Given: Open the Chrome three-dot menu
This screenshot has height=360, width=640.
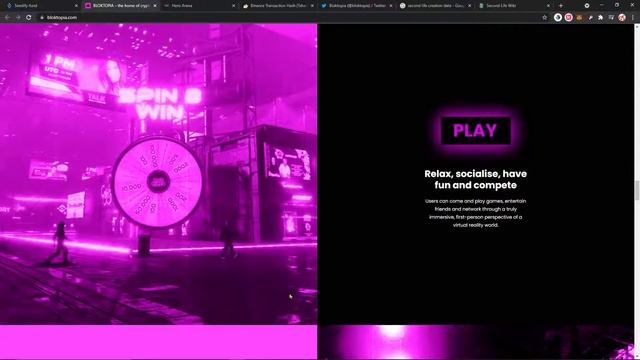Looking at the screenshot, I should pos(633,18).
